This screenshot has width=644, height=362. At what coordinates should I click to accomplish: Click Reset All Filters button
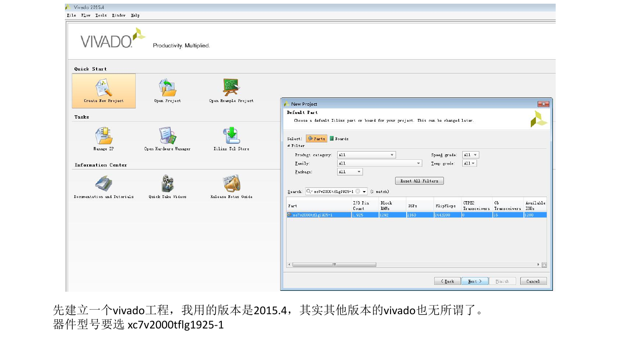click(419, 181)
